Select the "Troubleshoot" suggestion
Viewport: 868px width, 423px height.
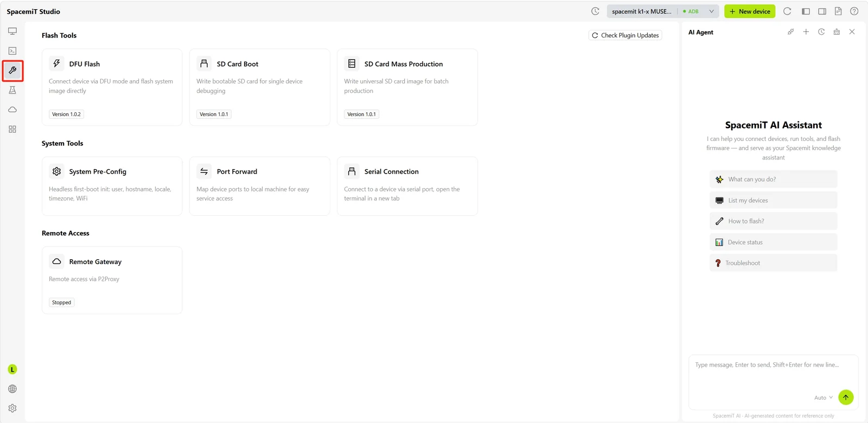click(773, 263)
